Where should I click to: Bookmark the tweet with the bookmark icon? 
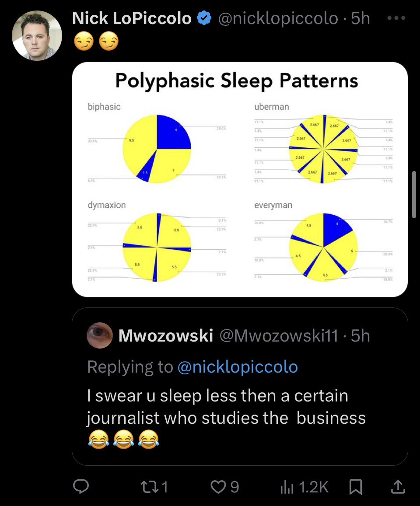tap(356, 487)
